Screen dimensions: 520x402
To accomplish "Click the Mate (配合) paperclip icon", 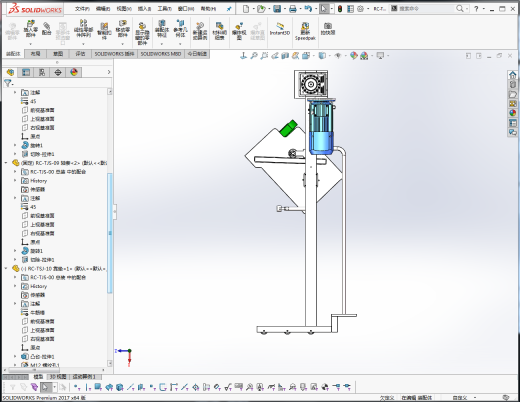I will coord(47,28).
